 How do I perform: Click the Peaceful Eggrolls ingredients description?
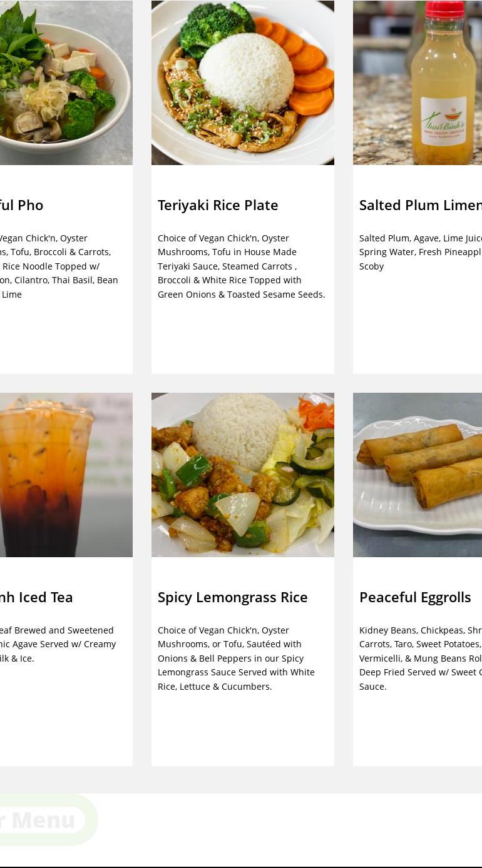pyautogui.click(x=421, y=659)
